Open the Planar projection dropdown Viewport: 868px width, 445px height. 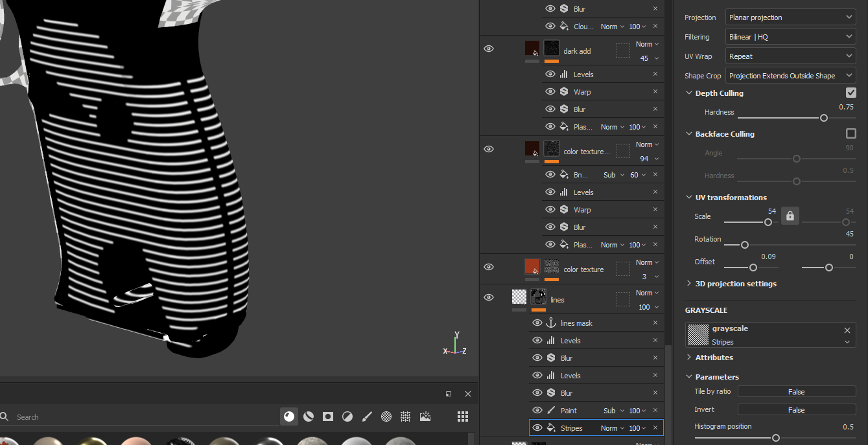[790, 17]
